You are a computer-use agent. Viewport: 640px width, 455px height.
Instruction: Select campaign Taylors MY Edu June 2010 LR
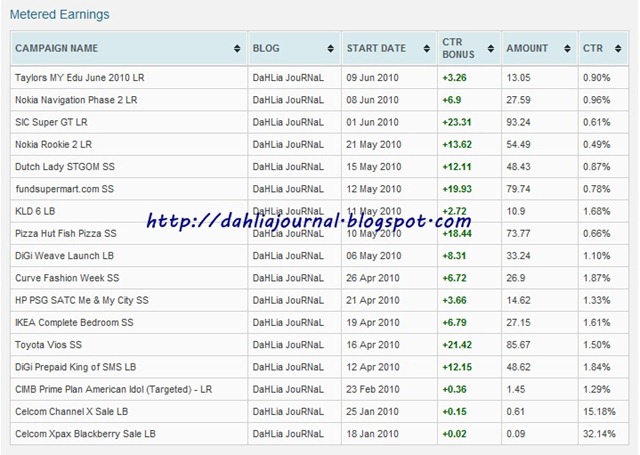[80, 78]
